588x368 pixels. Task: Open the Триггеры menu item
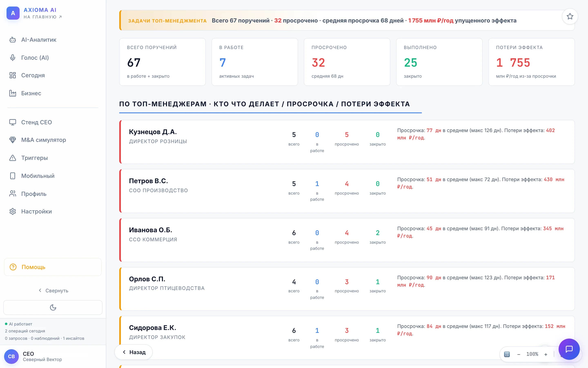click(x=53, y=158)
